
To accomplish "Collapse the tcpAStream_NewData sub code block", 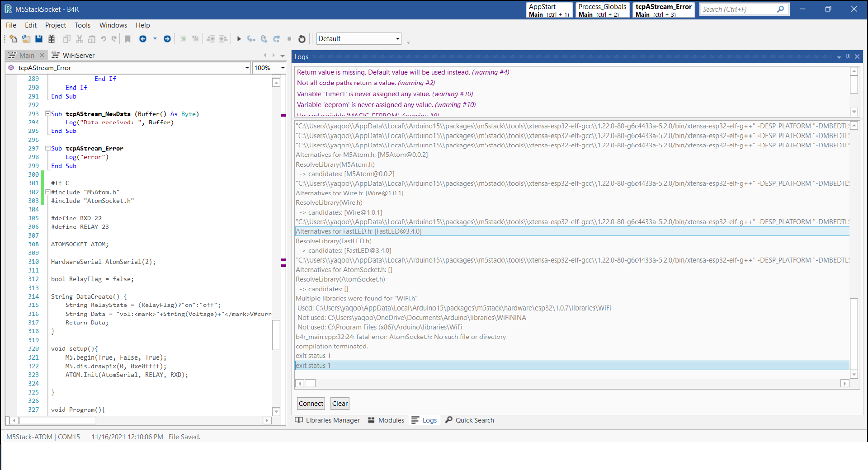I will 48,114.
